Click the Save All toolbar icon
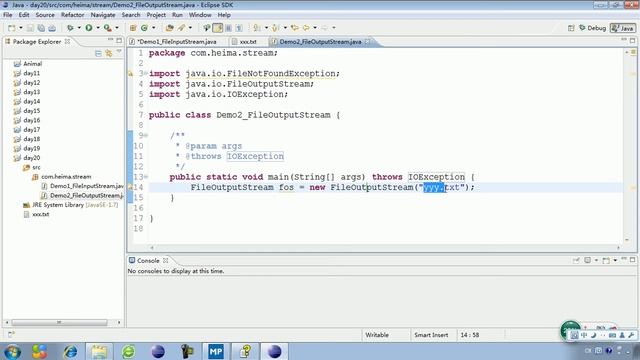 [x=41, y=28]
